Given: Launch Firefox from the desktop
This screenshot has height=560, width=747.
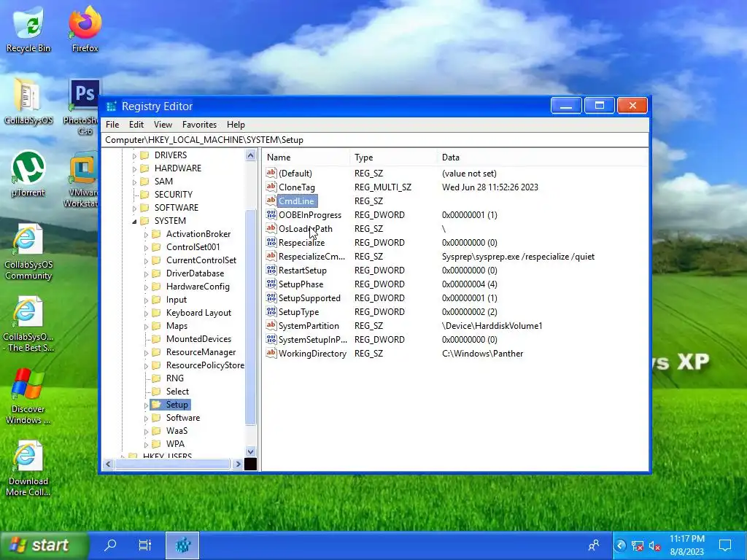Looking at the screenshot, I should click(85, 28).
